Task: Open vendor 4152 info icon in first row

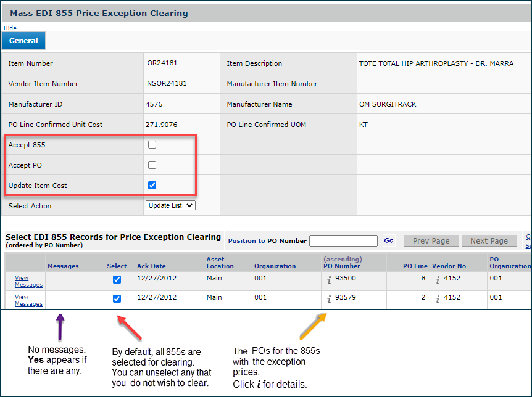Action: coord(438,279)
